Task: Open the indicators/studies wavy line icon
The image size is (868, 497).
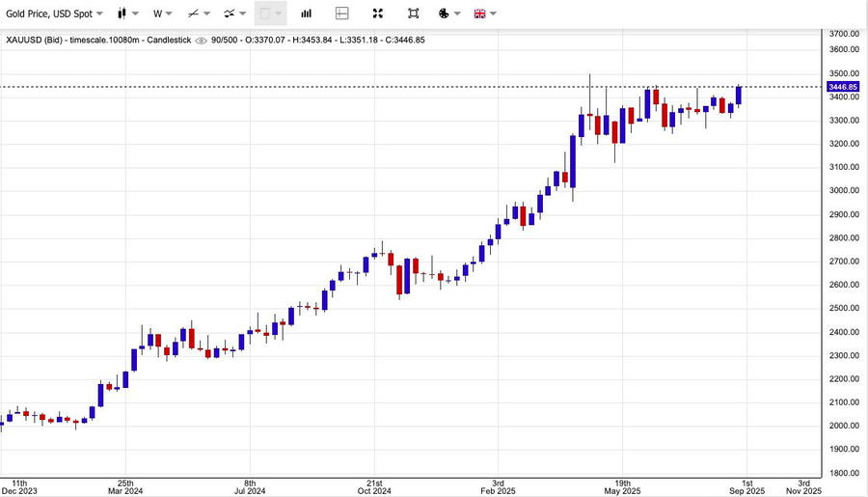Action: point(230,14)
